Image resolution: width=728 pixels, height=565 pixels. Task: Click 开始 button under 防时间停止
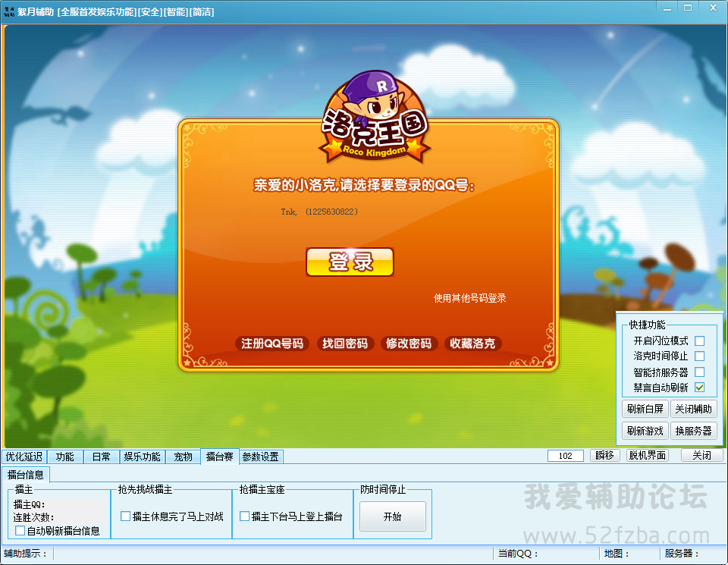click(x=393, y=516)
